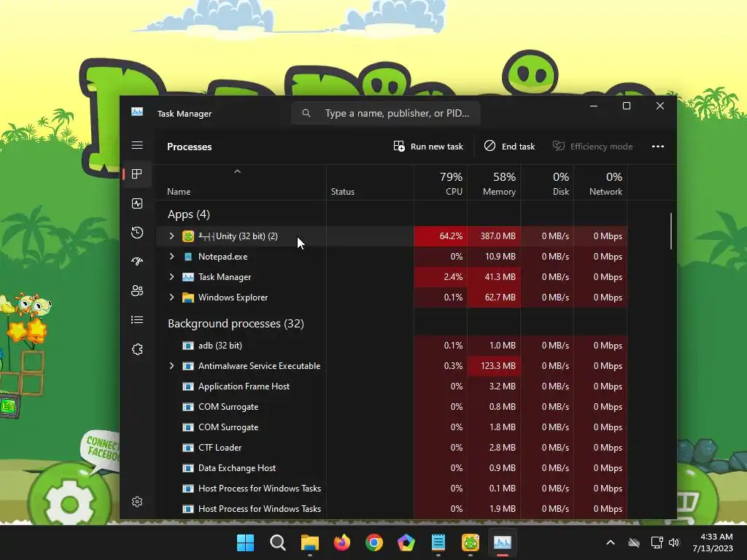Click the Task Manager title bar icon

[x=137, y=112]
